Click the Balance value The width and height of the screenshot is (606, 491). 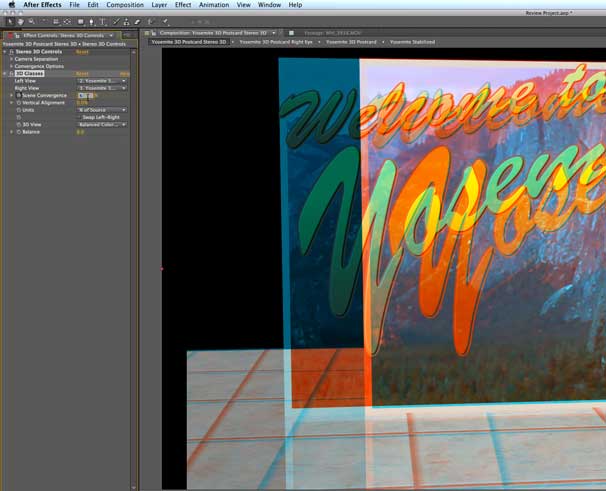click(x=80, y=132)
